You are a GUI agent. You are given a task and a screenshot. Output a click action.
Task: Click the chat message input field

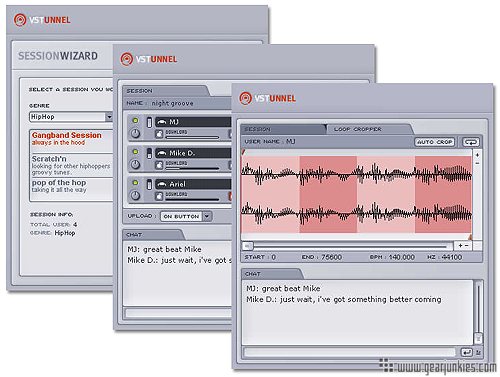(x=350, y=352)
